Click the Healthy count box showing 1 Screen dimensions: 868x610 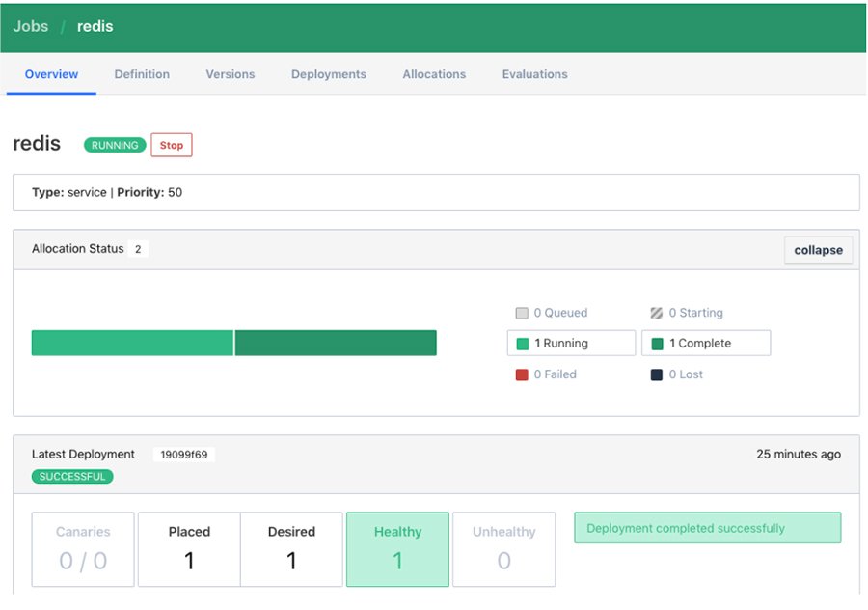pos(397,549)
